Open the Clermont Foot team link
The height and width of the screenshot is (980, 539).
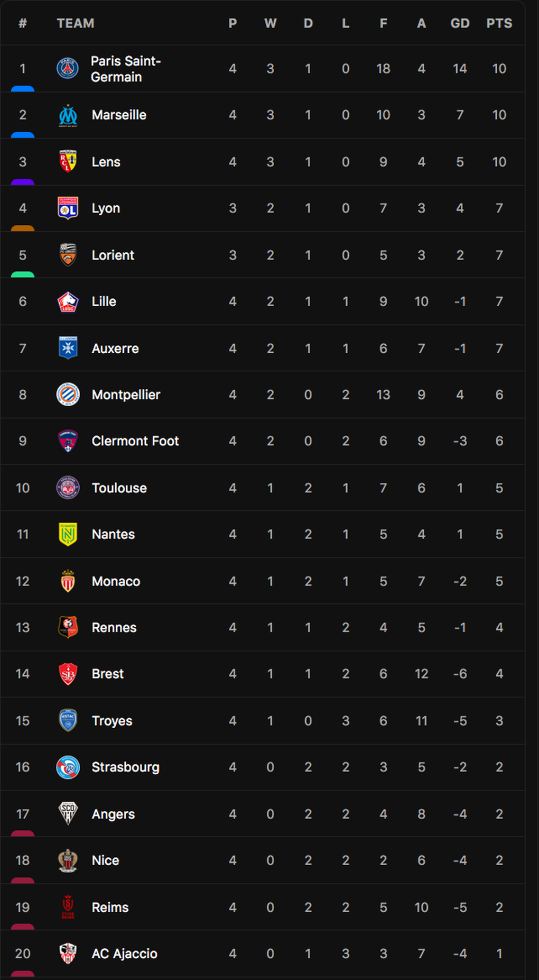click(135, 441)
